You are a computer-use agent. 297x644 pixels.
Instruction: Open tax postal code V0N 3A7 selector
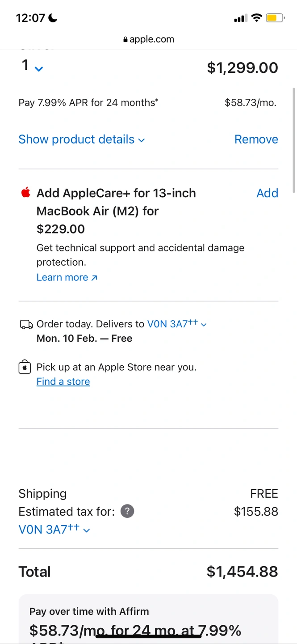[54, 530]
